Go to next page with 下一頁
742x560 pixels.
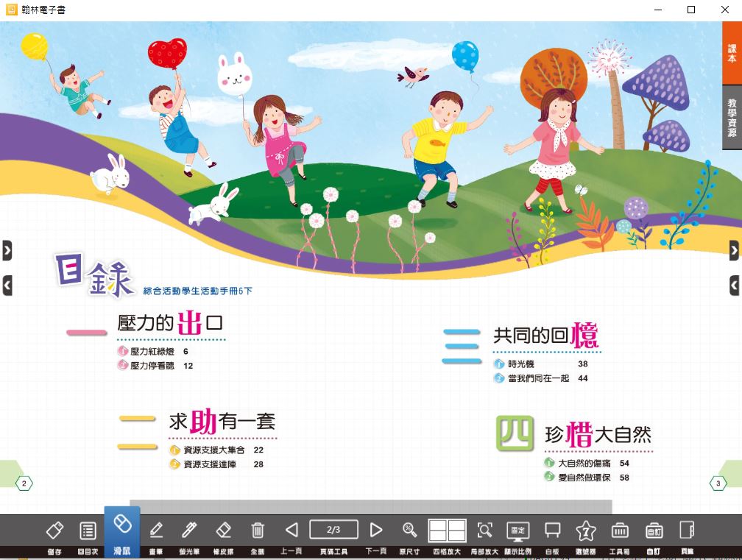pyautogui.click(x=376, y=531)
